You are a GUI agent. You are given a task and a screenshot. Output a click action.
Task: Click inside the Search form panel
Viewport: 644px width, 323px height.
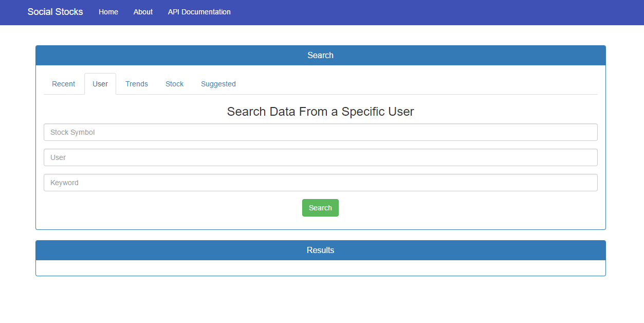(x=320, y=221)
